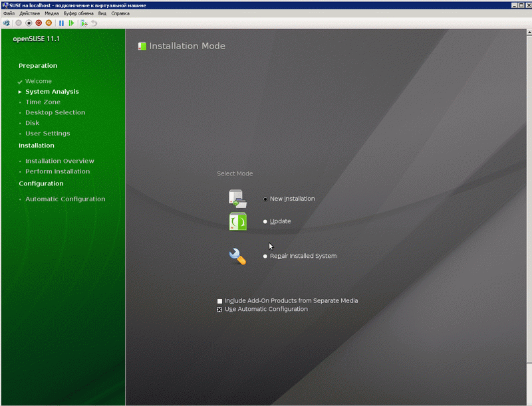Screen dimensions: 532x406
Task: Click the Desktop Selection step in the sidebar
Action: (55, 112)
